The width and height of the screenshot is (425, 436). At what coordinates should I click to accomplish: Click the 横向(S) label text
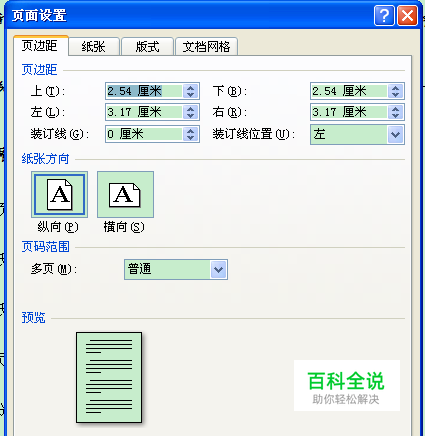pyautogui.click(x=124, y=227)
